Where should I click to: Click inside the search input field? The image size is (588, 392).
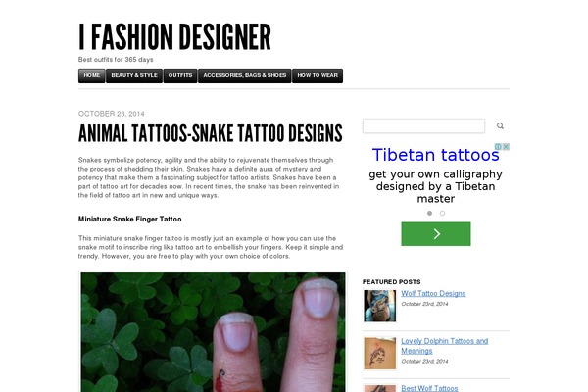(x=423, y=126)
